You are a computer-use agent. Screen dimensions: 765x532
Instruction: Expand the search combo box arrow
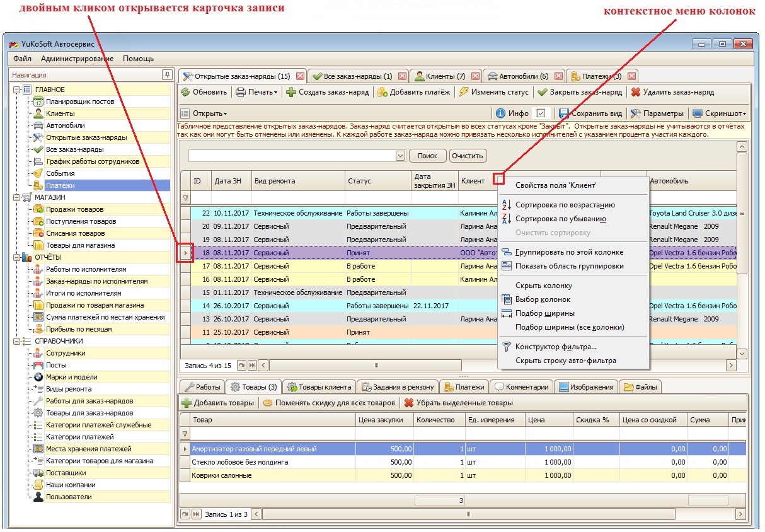tap(400, 156)
